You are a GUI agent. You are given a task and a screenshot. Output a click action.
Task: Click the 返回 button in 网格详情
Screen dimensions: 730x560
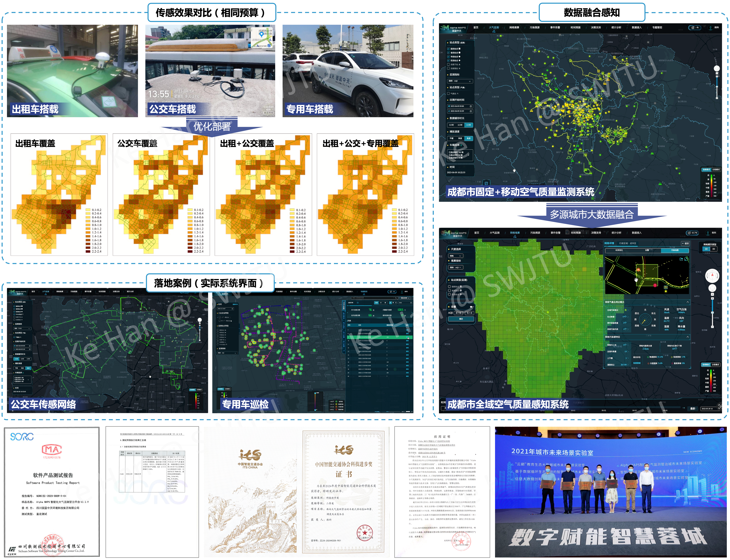click(685, 243)
